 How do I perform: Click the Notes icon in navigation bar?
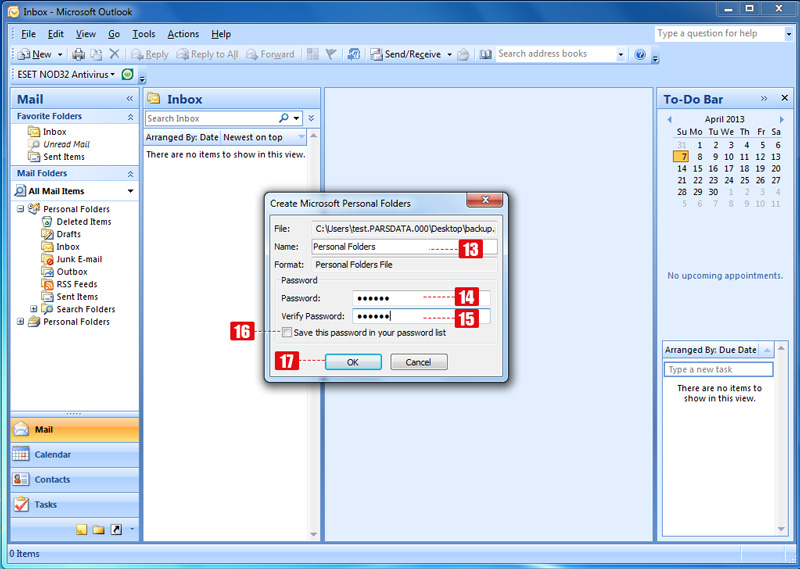point(82,529)
